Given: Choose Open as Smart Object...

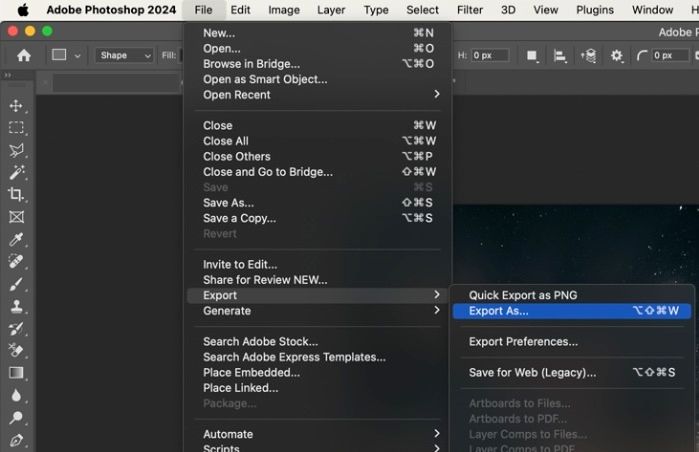Looking at the screenshot, I should (318, 79).
